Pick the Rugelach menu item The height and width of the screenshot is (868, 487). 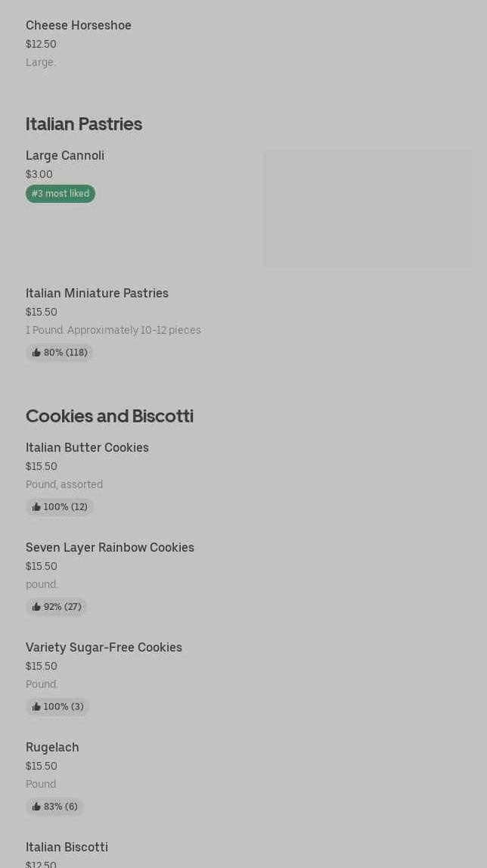pyautogui.click(x=52, y=747)
